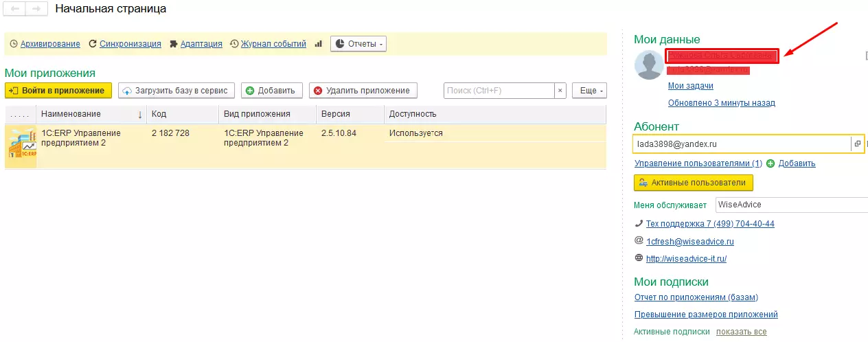The image size is (868, 342).
Task: Click the green plus icon beside Добавить link
Action: (x=770, y=163)
